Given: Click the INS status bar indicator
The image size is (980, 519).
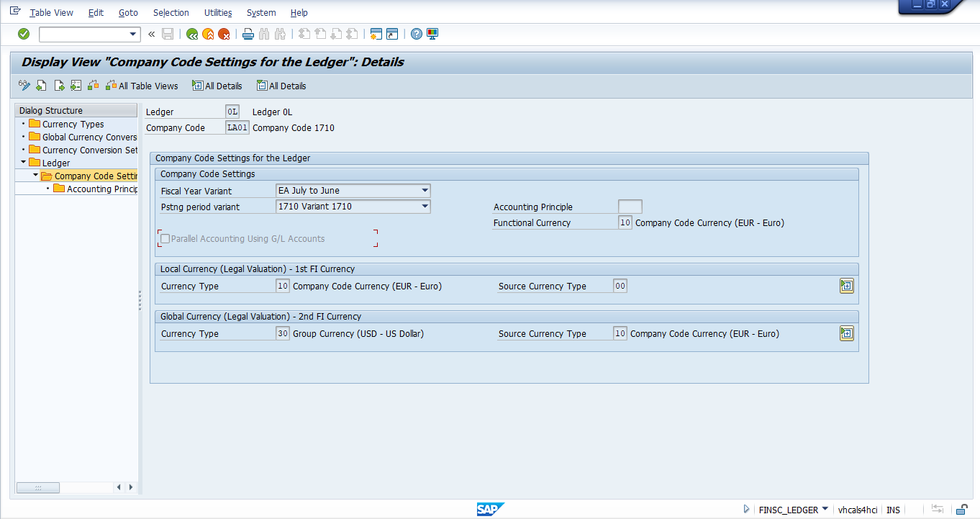Looking at the screenshot, I should 893,510.
